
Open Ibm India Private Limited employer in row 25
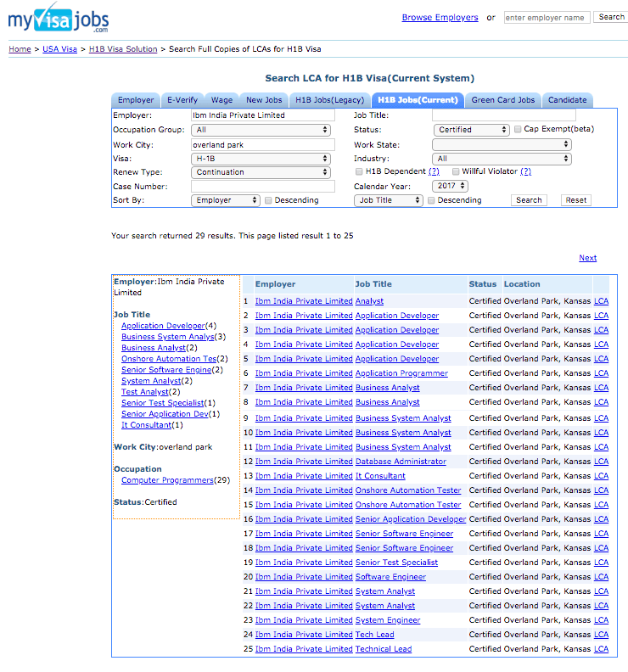(304, 649)
